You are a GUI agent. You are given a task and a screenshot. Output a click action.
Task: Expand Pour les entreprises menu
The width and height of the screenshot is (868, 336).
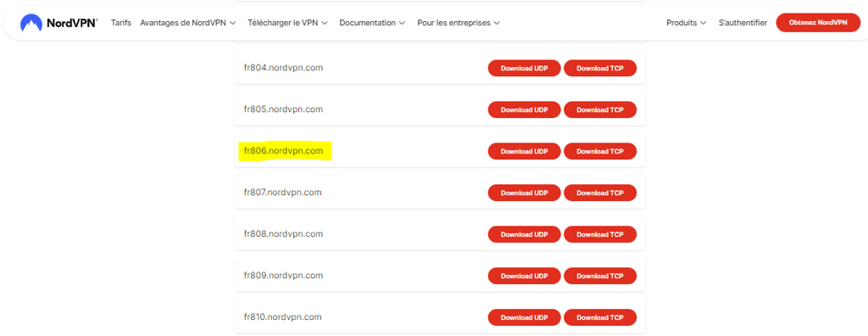(459, 23)
